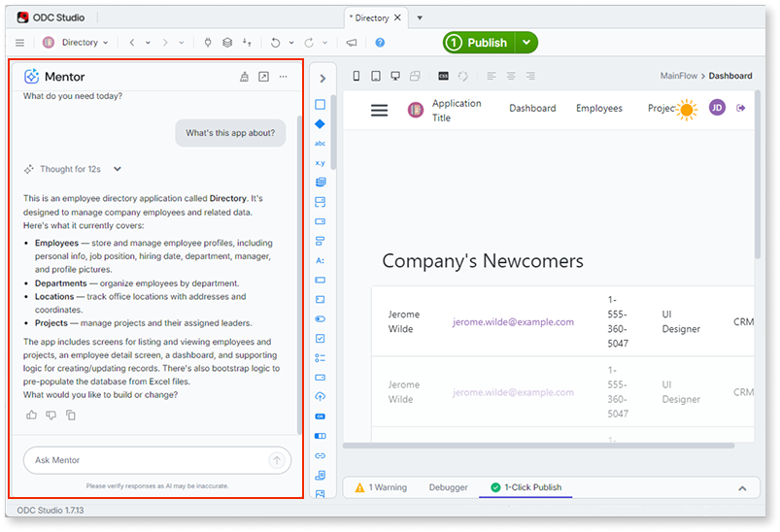Open the undo history dropdown

click(291, 43)
